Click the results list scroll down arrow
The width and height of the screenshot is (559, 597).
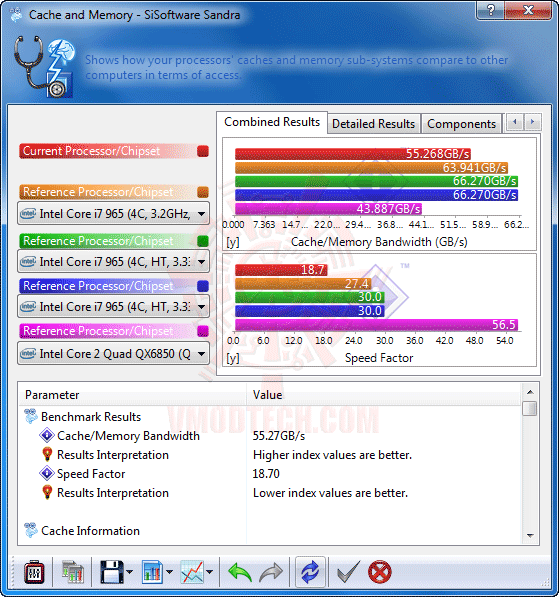click(530, 536)
